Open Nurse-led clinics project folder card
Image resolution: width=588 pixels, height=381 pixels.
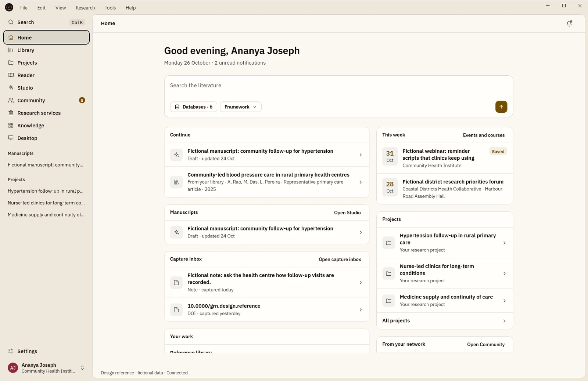(445, 273)
